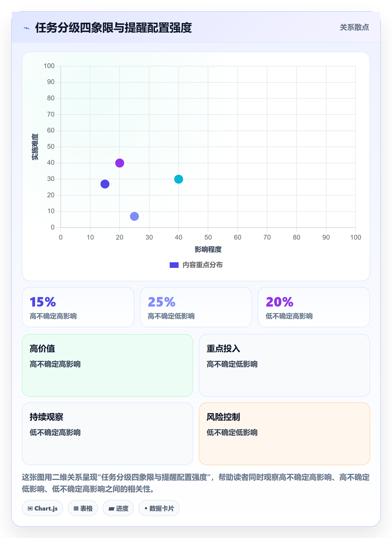Select the 25% 高不确定低影响 stat card
The width and height of the screenshot is (392, 538).
(196, 307)
